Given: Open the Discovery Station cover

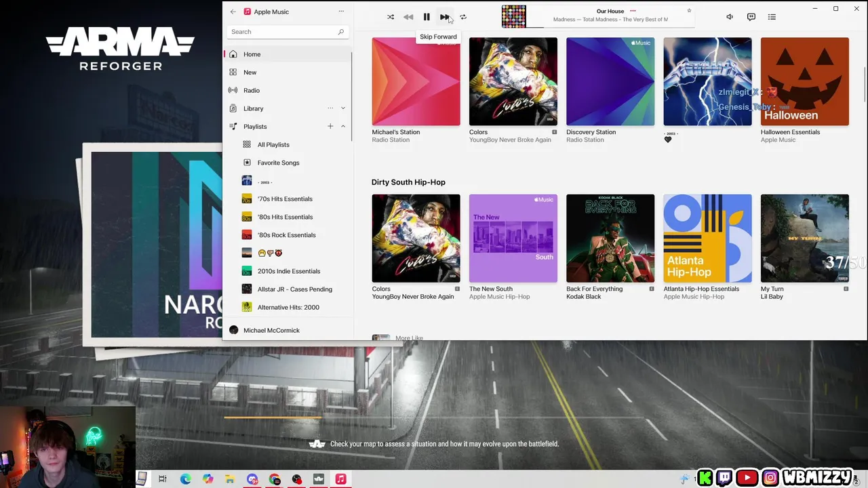Looking at the screenshot, I should (610, 81).
